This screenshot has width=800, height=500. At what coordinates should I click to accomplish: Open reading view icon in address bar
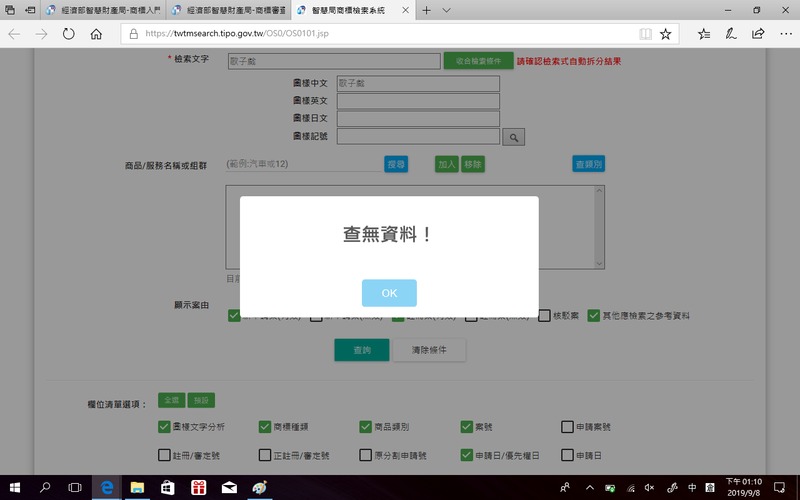(645, 33)
